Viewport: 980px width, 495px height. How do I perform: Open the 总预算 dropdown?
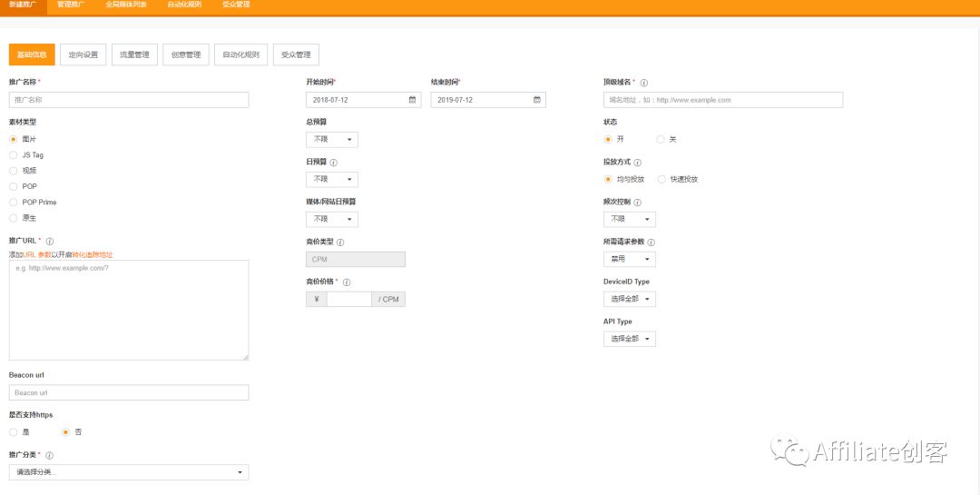click(332, 140)
